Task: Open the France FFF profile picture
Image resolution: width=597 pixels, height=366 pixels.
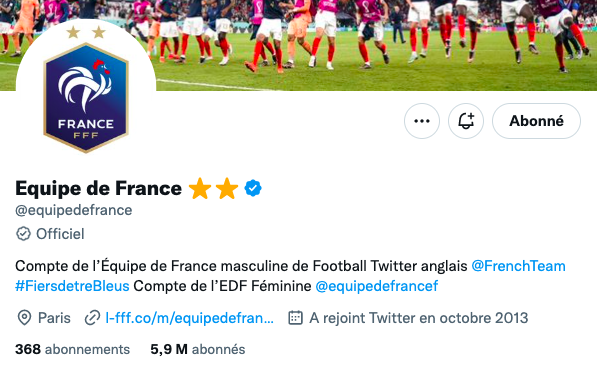Action: (86, 90)
